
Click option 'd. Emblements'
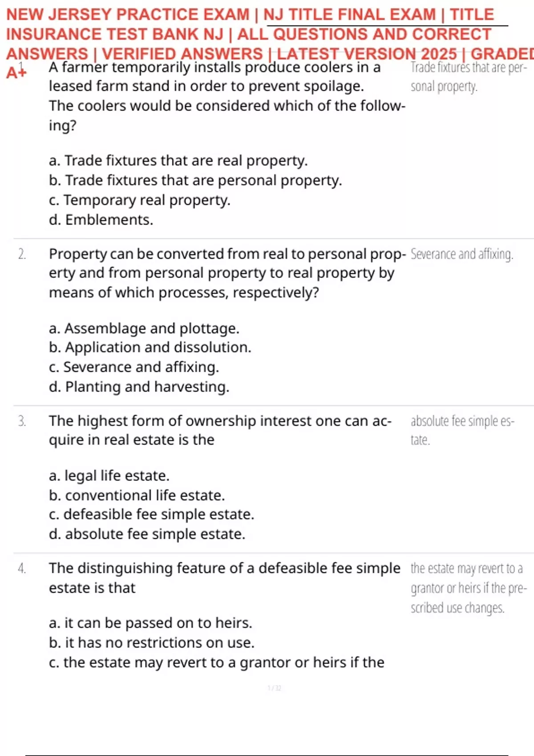pos(101,220)
